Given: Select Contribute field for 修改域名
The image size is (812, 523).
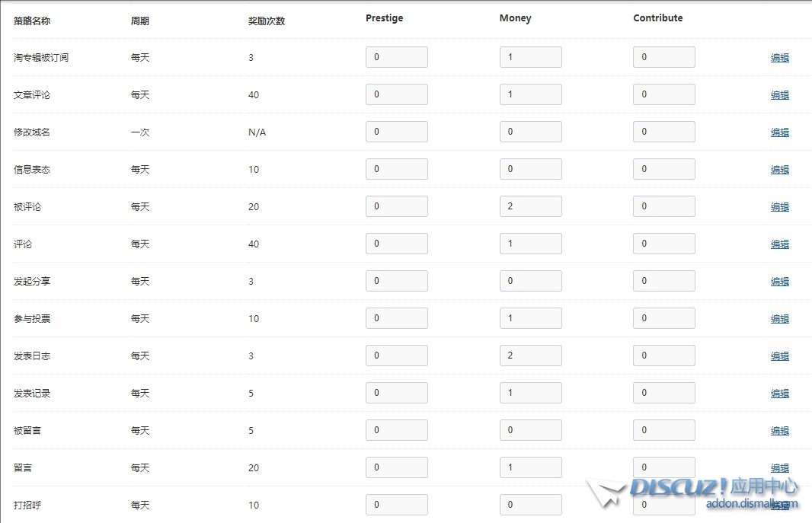Looking at the screenshot, I should pos(663,132).
